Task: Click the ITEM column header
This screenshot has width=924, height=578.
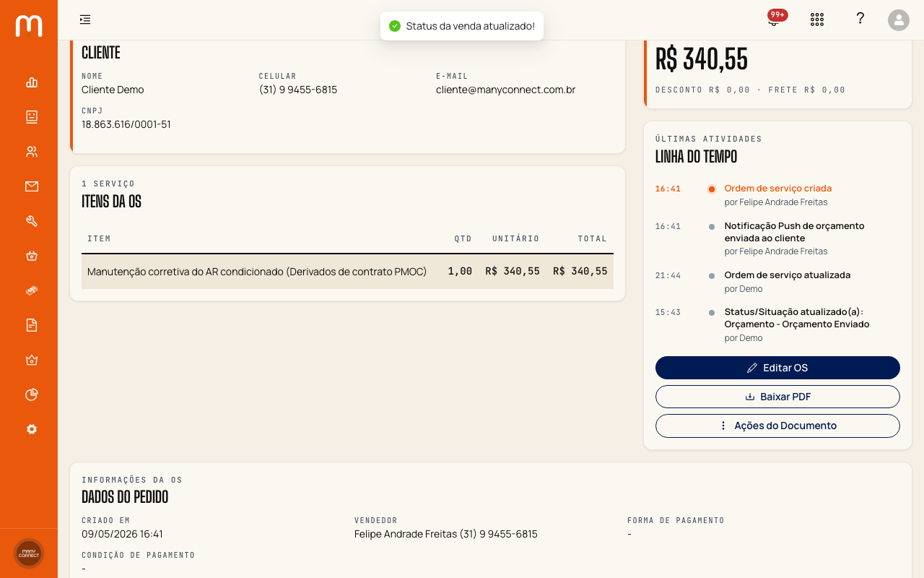Action: point(99,238)
